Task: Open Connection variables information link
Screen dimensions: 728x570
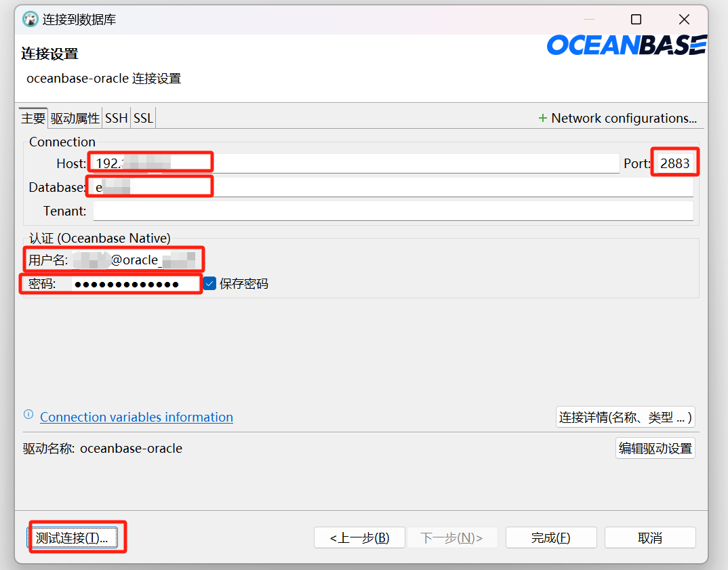Action: tap(136, 417)
